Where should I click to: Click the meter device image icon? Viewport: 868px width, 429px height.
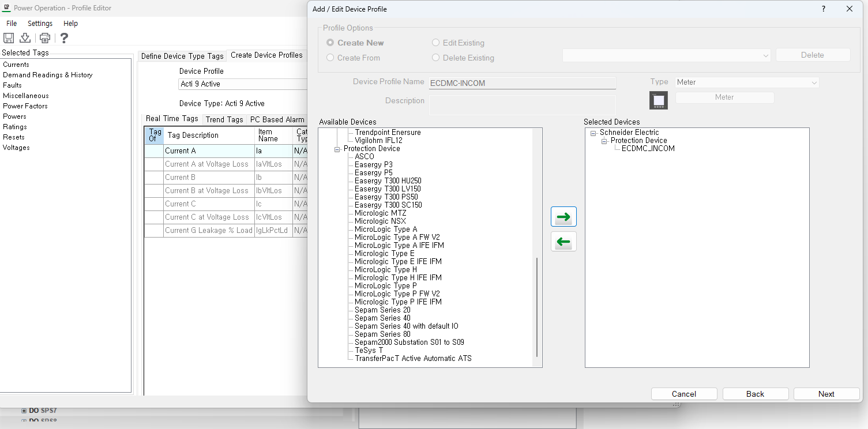(x=659, y=100)
